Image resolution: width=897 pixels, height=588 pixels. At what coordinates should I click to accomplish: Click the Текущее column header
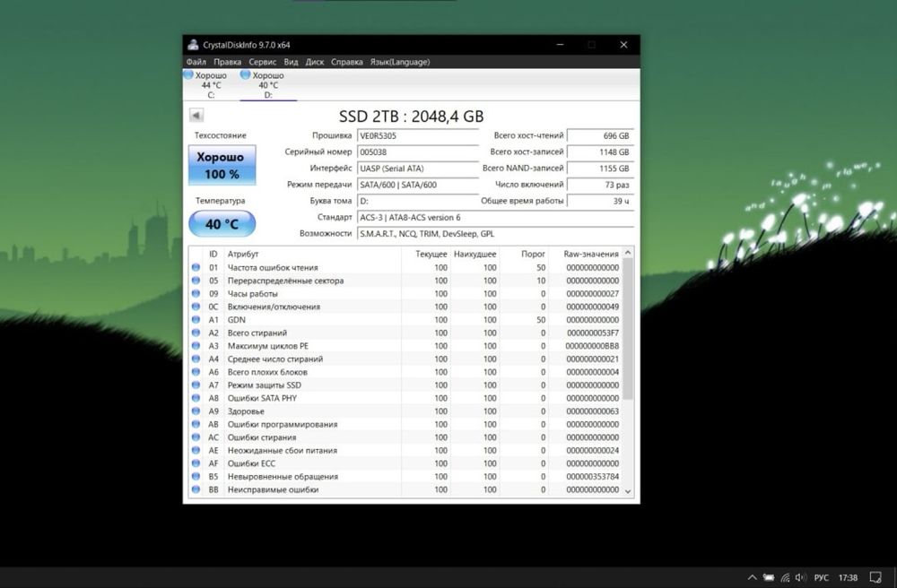425,255
